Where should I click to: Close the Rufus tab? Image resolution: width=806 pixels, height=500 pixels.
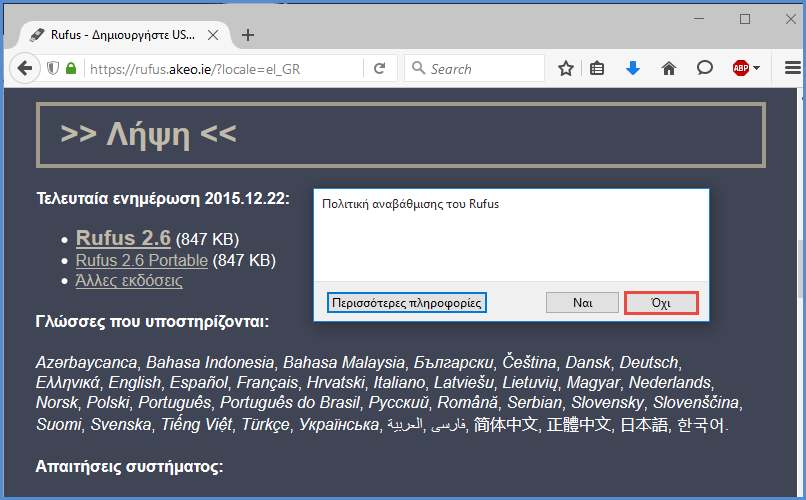pos(213,35)
